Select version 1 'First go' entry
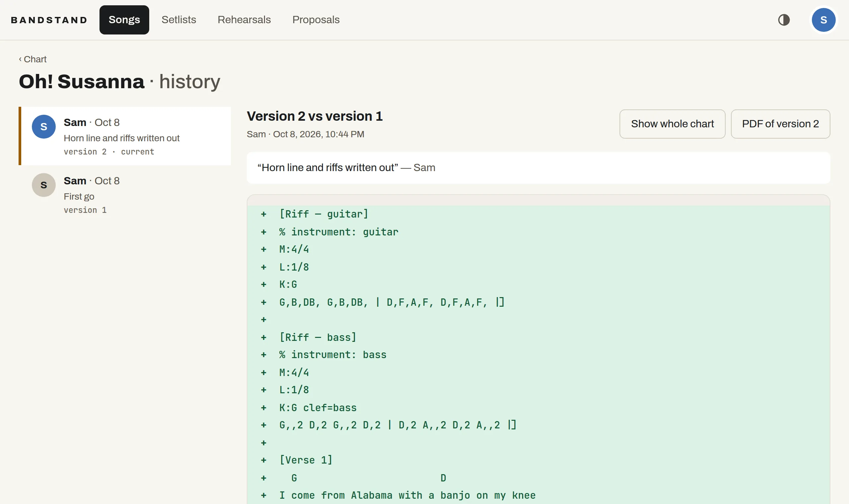The height and width of the screenshot is (504, 849). (125, 194)
